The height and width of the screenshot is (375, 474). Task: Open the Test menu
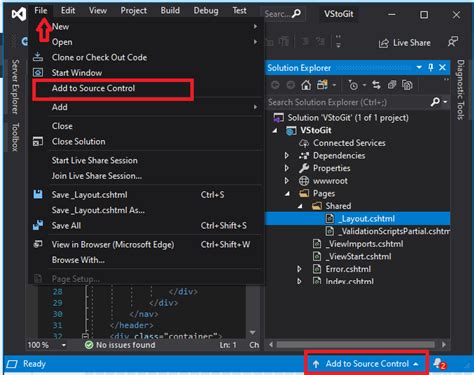click(x=239, y=11)
